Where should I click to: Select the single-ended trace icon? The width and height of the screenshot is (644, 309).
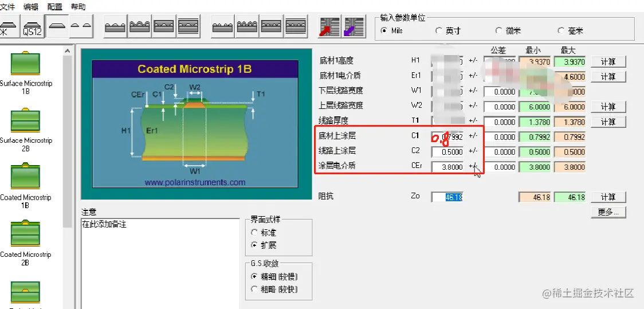point(57,26)
